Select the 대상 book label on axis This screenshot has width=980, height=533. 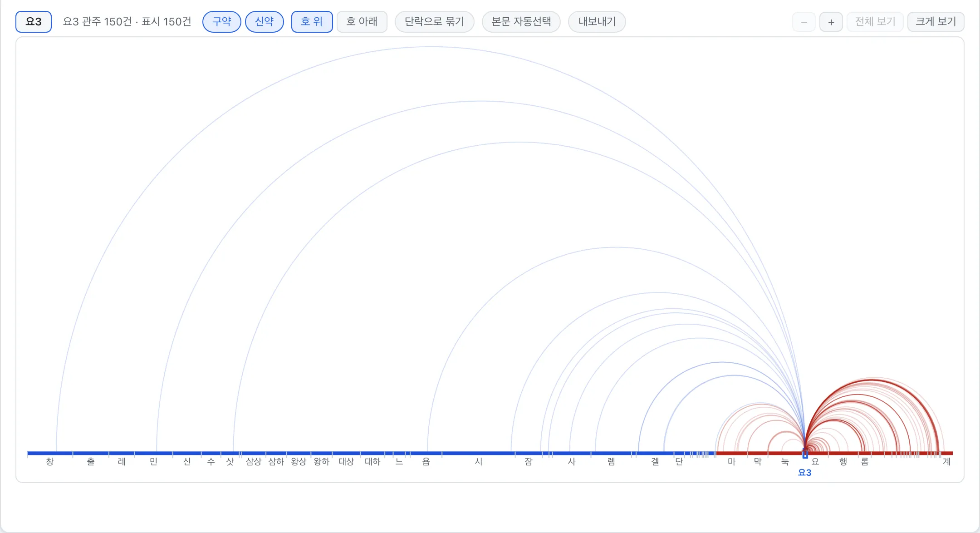click(x=346, y=462)
